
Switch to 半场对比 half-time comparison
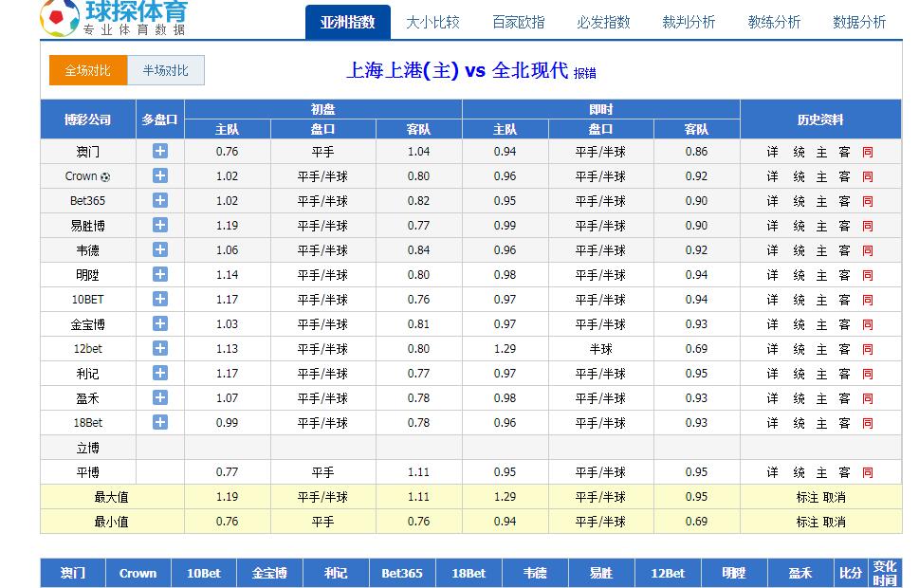pos(166,70)
